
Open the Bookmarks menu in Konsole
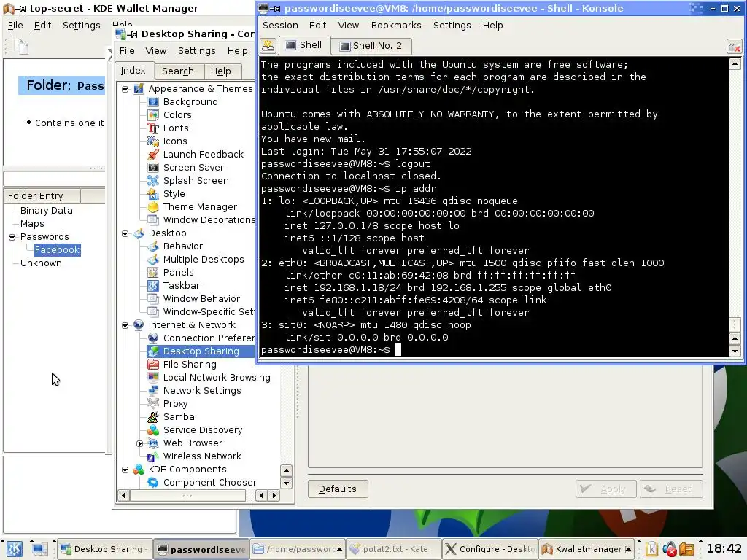(396, 26)
